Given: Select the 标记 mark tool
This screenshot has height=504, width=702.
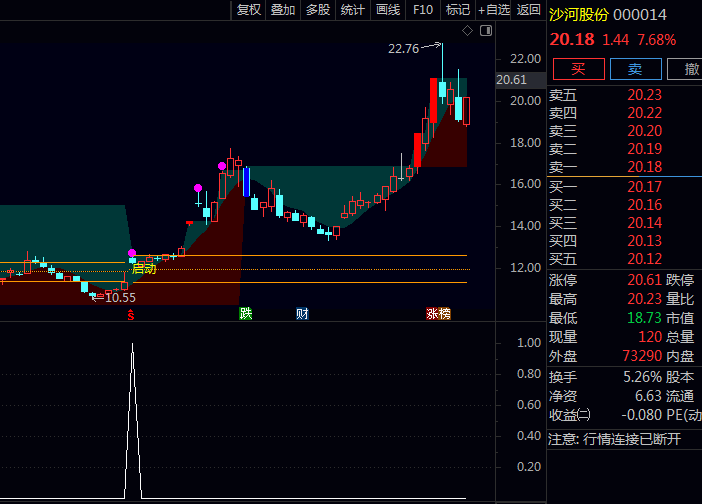Looking at the screenshot, I should point(458,10).
